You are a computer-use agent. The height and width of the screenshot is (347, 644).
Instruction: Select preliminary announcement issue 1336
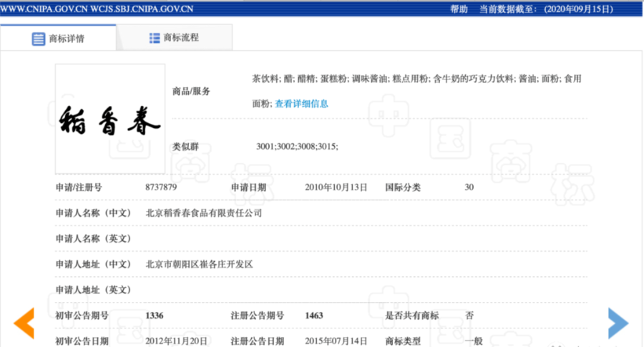click(155, 316)
